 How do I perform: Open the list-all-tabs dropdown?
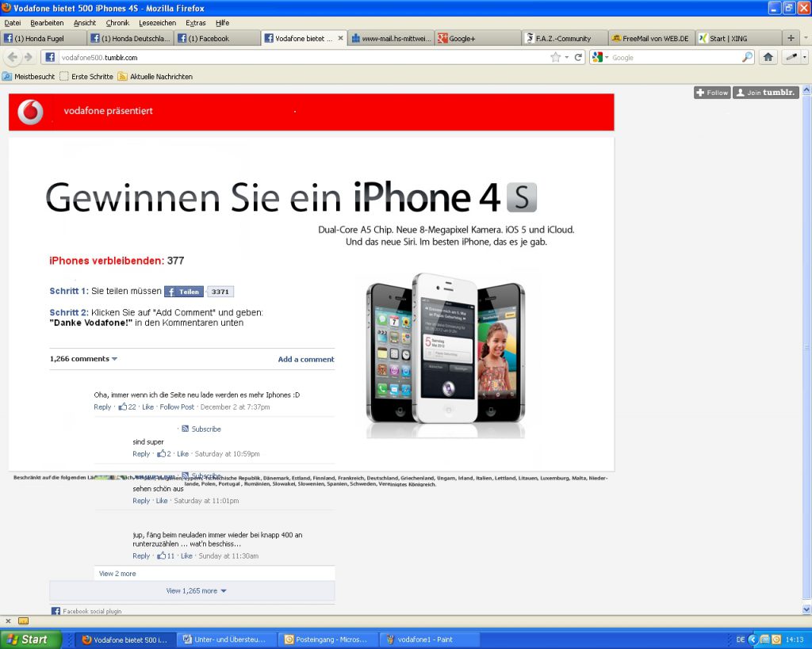pos(806,38)
